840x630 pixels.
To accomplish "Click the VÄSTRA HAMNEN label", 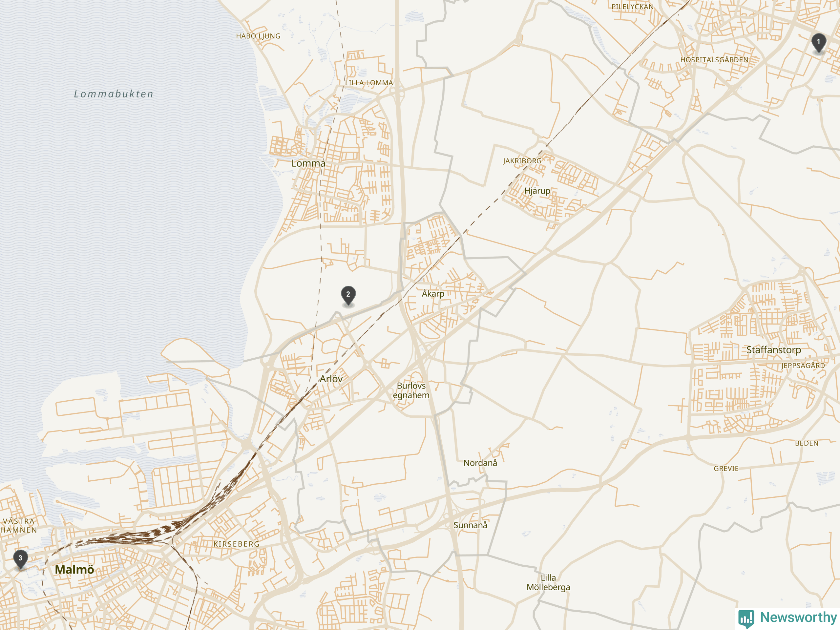I will click(x=19, y=526).
